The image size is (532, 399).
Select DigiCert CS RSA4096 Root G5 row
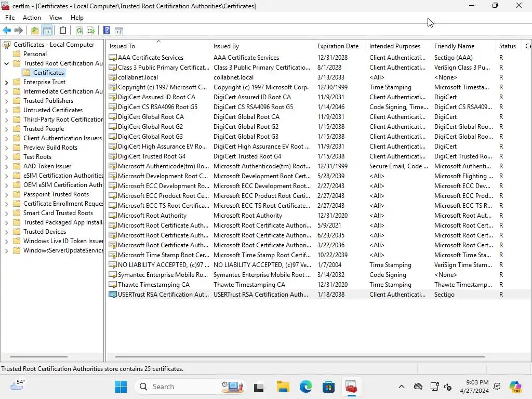pyautogui.click(x=319, y=107)
